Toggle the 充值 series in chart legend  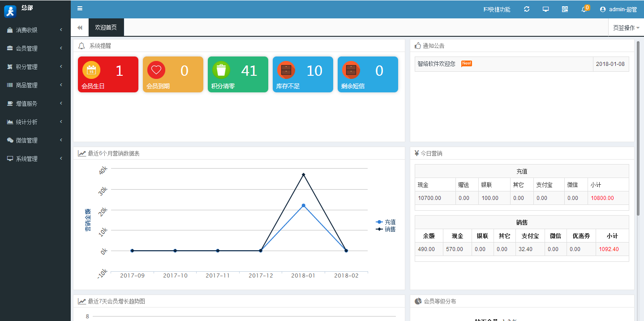(x=386, y=222)
